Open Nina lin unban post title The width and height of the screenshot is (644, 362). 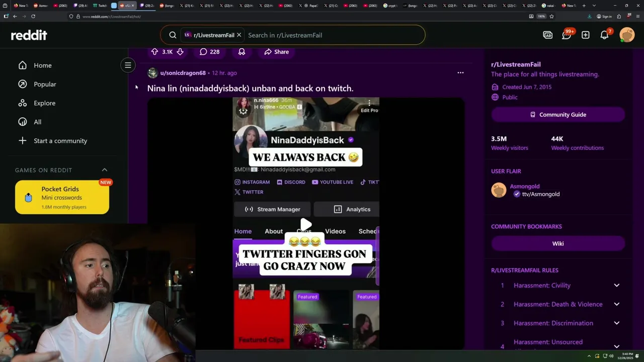click(x=250, y=88)
